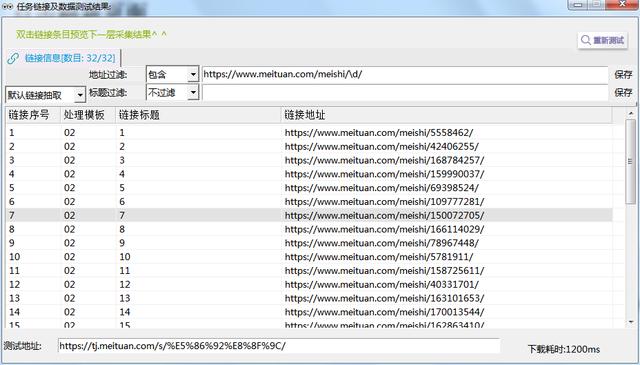640x365 pixels.
Task: Click the app icon in title bar
Action: 6,5
